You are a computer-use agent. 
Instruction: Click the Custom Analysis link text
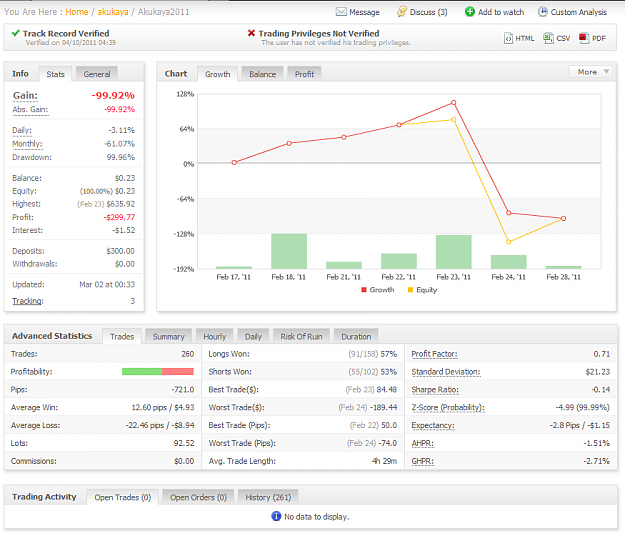coord(579,12)
